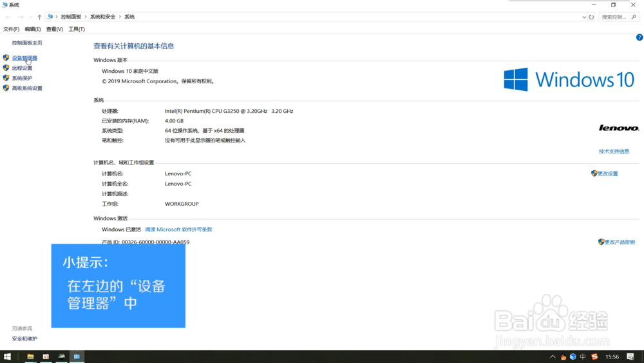Expand address bar history dropdown
The height and width of the screenshot is (363, 644).
[583, 17]
